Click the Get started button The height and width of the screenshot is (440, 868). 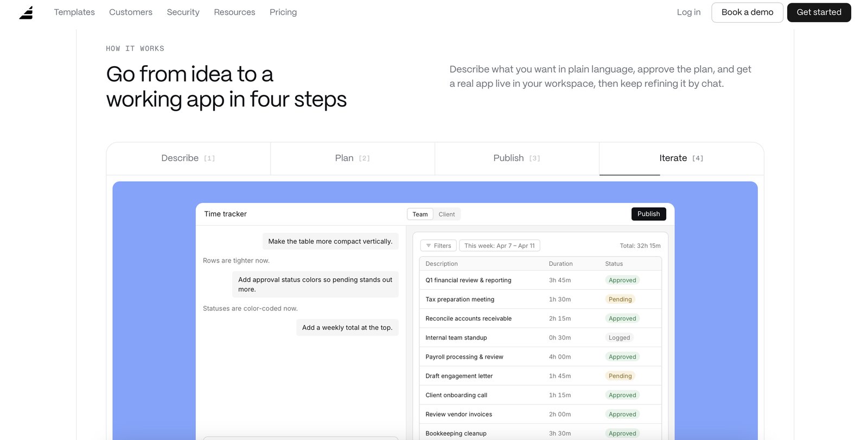[819, 12]
